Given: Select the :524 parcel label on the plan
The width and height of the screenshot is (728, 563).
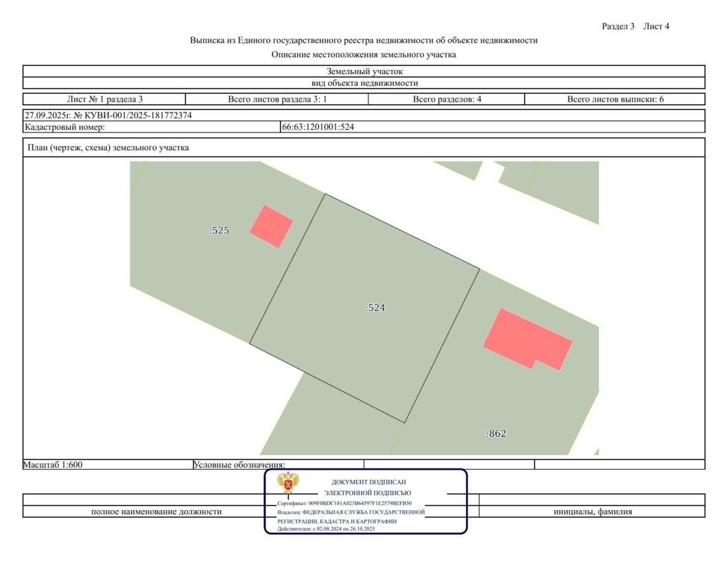Looking at the screenshot, I should click(x=375, y=308).
